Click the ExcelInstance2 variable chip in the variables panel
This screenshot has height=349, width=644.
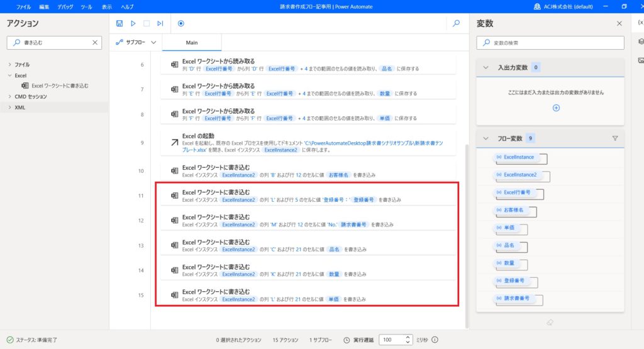pos(519,175)
